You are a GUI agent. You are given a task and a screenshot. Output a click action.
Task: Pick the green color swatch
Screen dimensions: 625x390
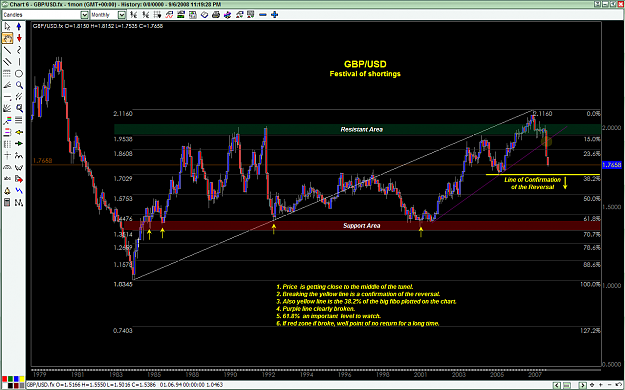(10, 379)
